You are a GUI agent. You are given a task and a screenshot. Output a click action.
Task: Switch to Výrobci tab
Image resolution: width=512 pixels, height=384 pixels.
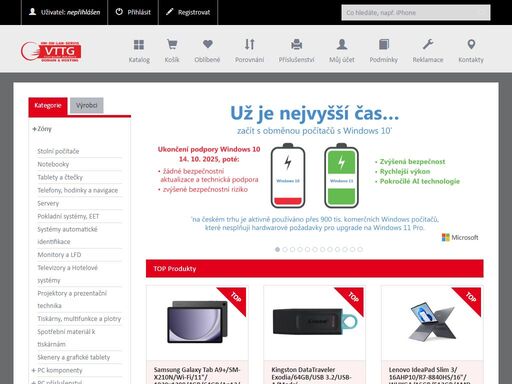tap(87, 106)
